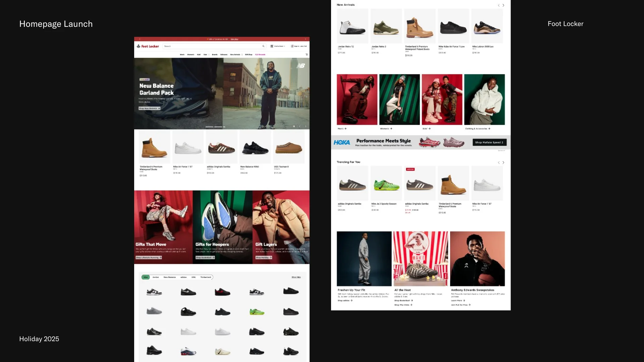Viewport: 644px width, 362px height.
Task: Open the New Balance 9060 product thumbnail
Action: pos(255,147)
